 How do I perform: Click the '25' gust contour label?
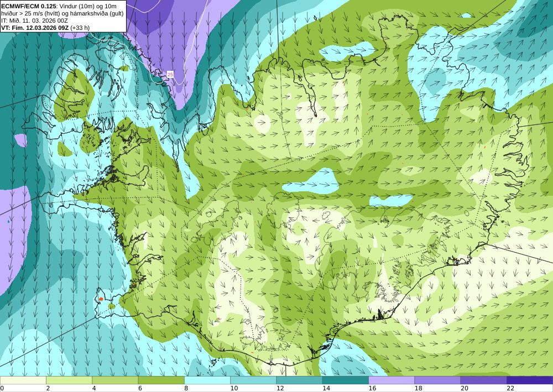[x=170, y=75]
